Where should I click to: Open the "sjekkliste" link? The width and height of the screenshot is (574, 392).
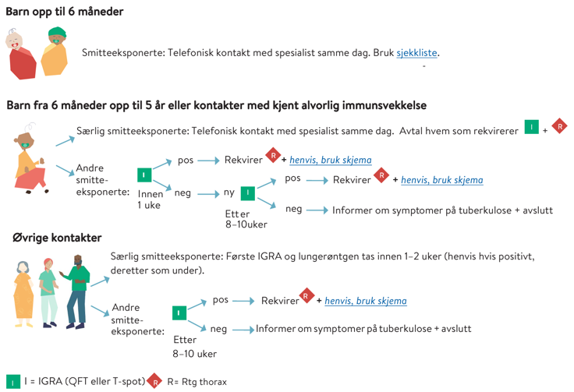[417, 53]
